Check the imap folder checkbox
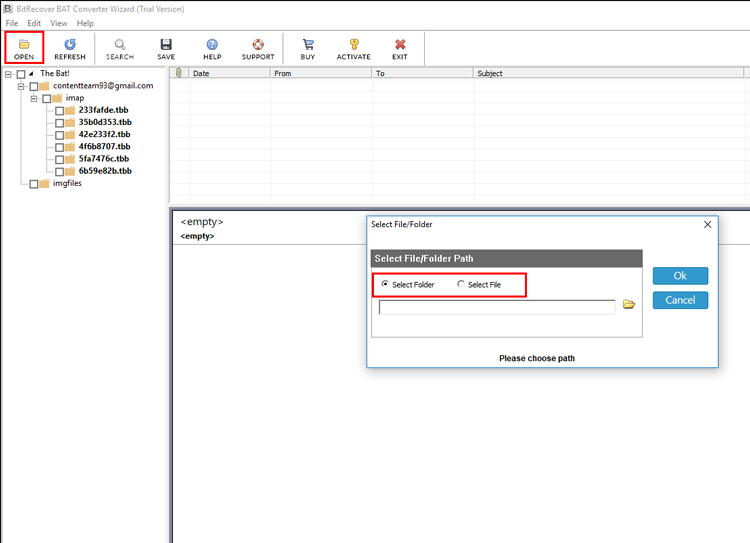This screenshot has width=750, height=543. pyautogui.click(x=46, y=99)
